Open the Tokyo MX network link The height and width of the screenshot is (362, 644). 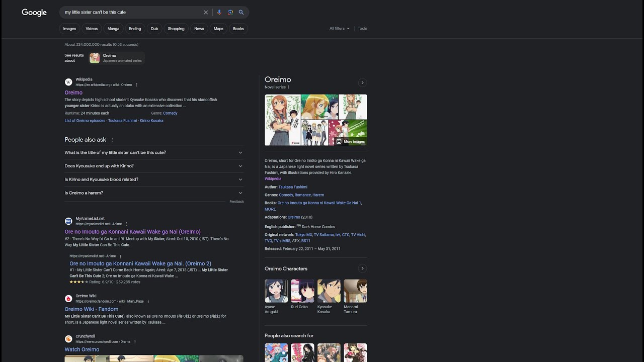[304, 235]
